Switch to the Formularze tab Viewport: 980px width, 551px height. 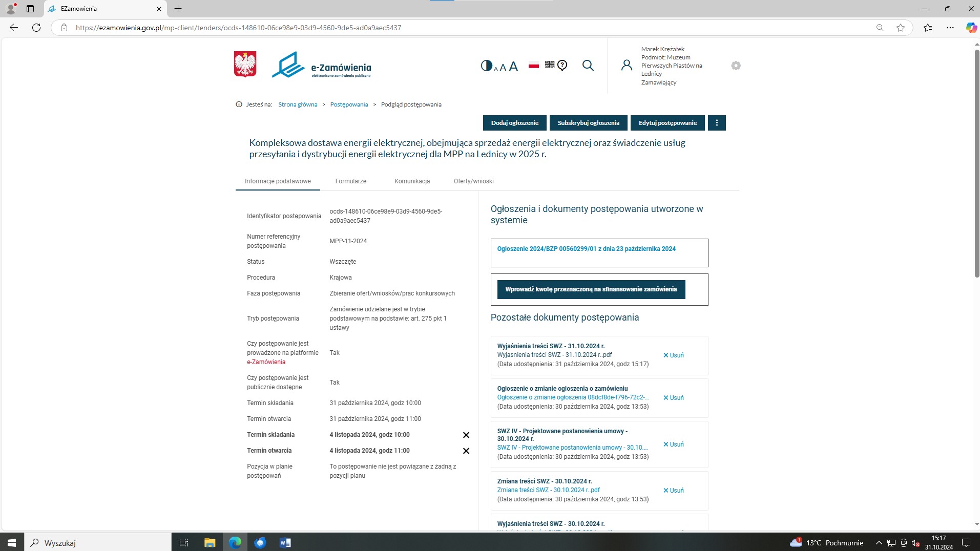pyautogui.click(x=350, y=181)
